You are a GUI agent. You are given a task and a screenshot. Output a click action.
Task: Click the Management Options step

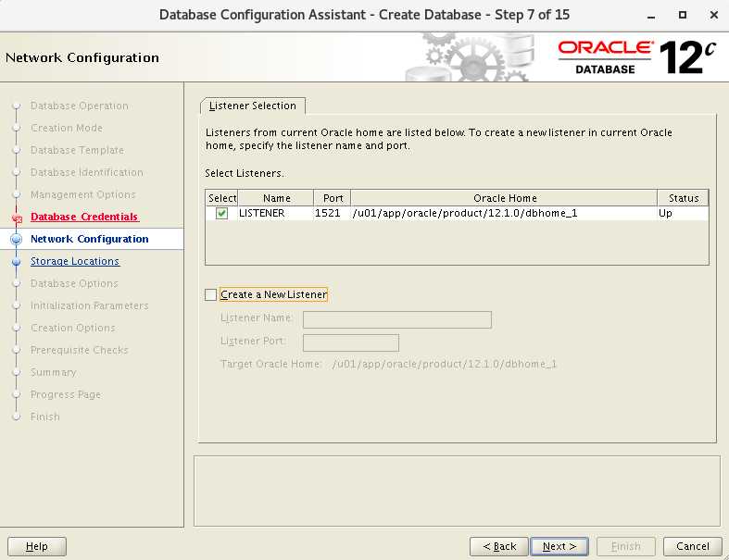pos(83,194)
